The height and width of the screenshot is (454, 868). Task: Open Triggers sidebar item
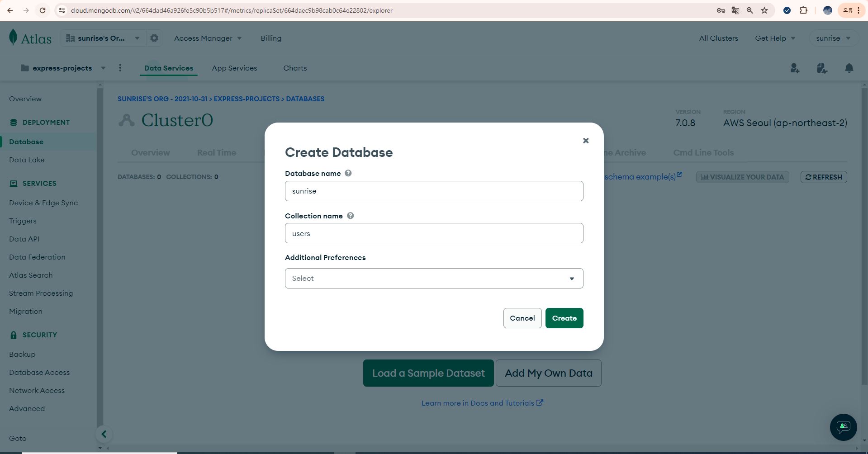(23, 221)
